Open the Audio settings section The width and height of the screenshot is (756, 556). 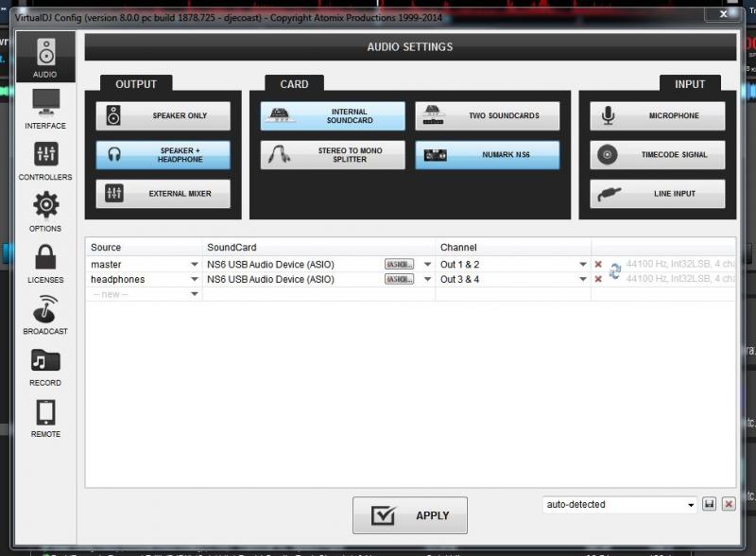45,58
